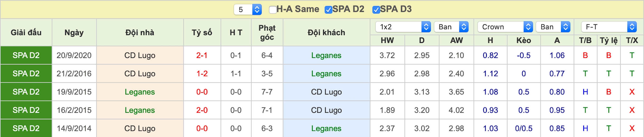Open the CD Lugo link in 21/2/2016 row
The width and height of the screenshot is (644, 137).
click(140, 74)
